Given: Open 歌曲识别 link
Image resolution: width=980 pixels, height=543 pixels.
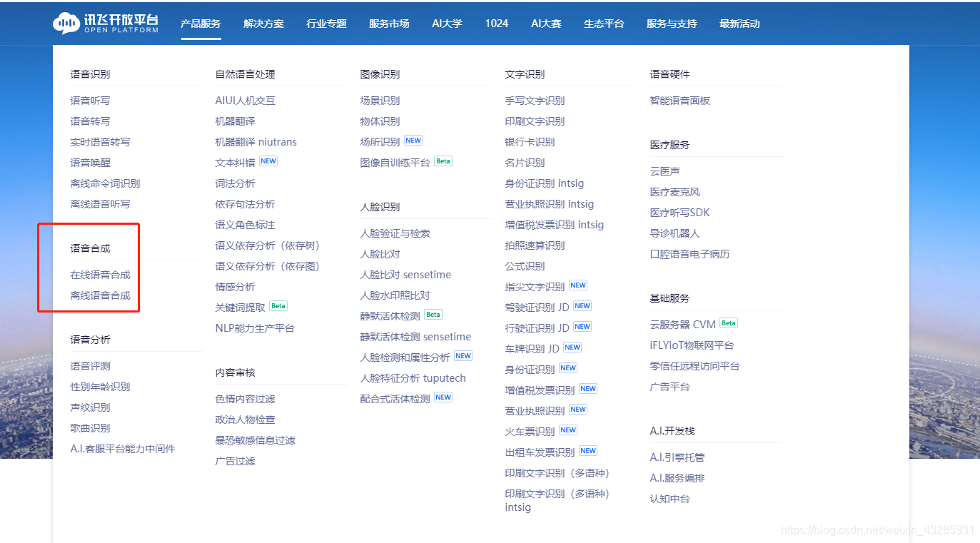Looking at the screenshot, I should pyautogui.click(x=91, y=428).
